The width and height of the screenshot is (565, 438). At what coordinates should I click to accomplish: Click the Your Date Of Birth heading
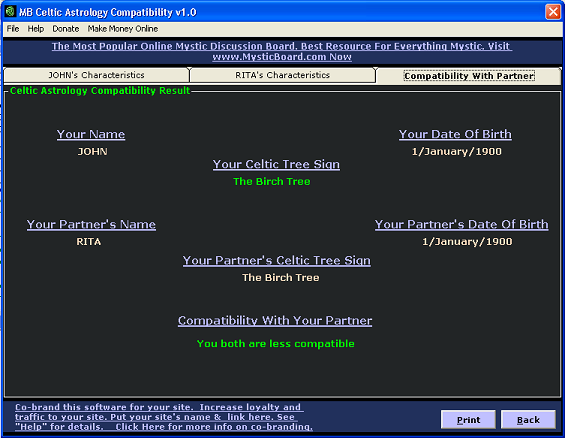coord(455,134)
